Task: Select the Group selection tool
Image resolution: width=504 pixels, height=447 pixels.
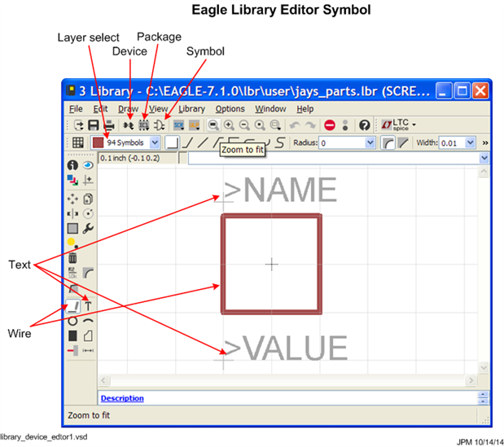Action: tap(72, 229)
